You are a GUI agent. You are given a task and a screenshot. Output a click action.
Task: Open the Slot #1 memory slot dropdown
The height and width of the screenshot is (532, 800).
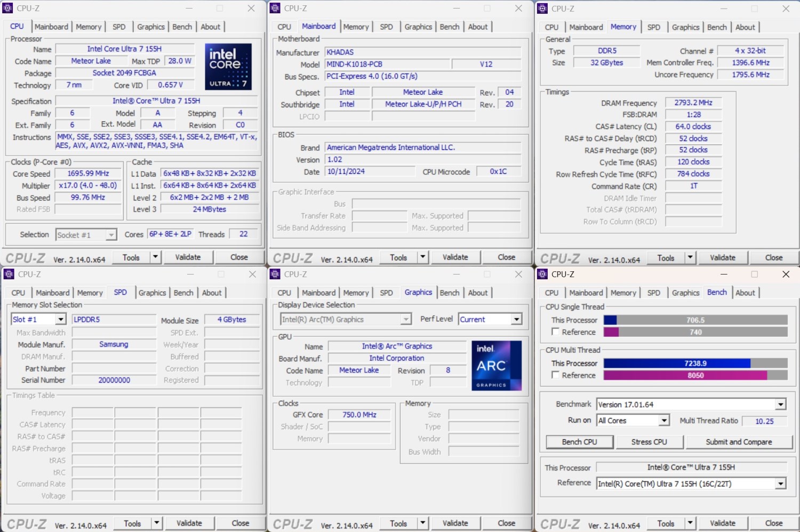pyautogui.click(x=60, y=319)
